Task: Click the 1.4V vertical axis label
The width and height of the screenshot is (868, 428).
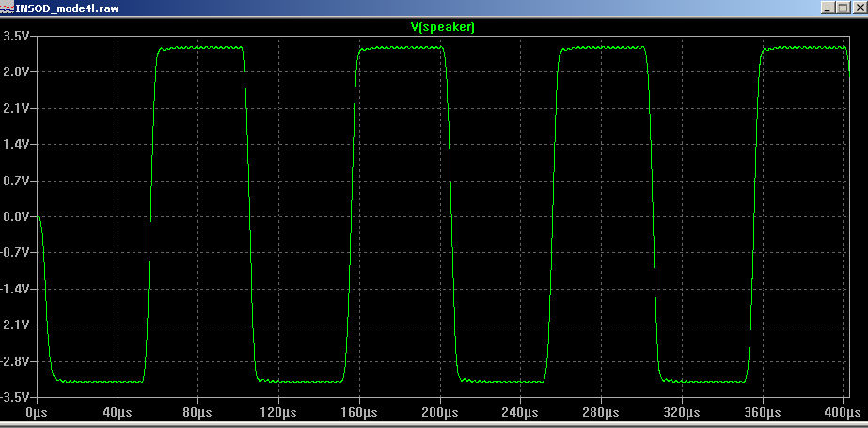Action: tap(17, 145)
